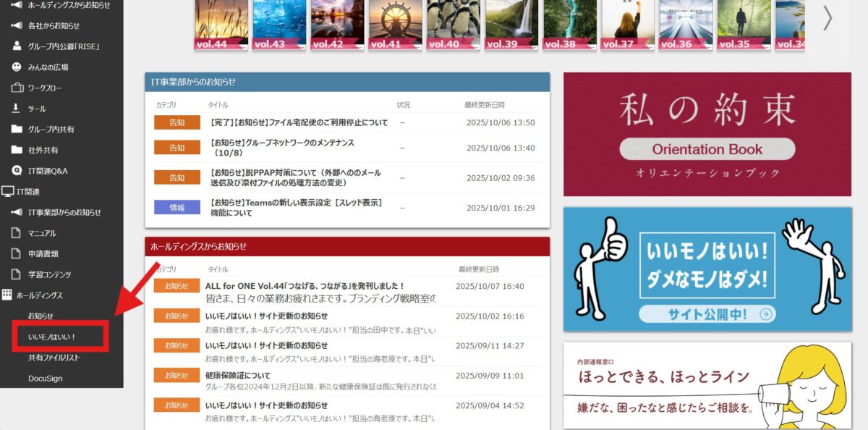Advance magazine carousel with right chevron

827,18
